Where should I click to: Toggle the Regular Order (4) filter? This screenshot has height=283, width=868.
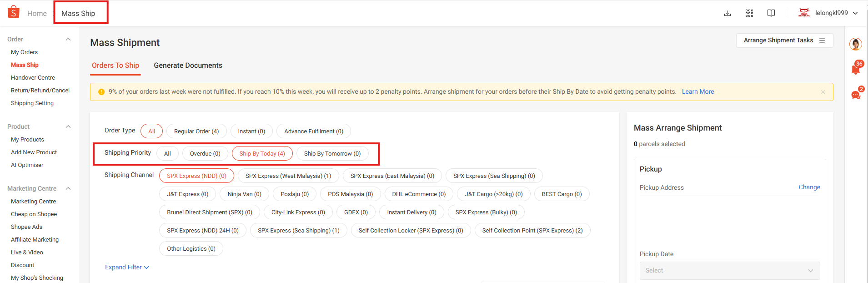click(x=196, y=131)
